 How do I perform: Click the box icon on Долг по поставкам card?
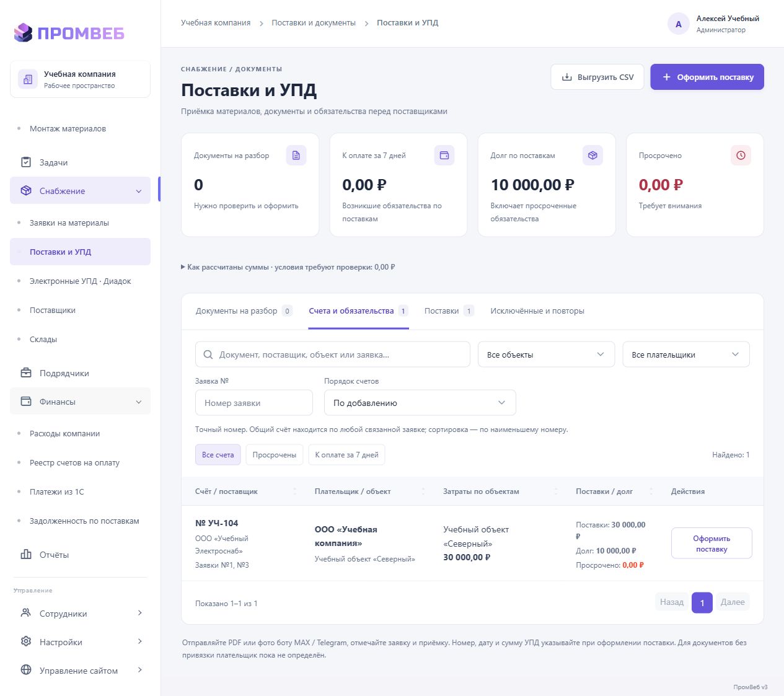click(592, 156)
